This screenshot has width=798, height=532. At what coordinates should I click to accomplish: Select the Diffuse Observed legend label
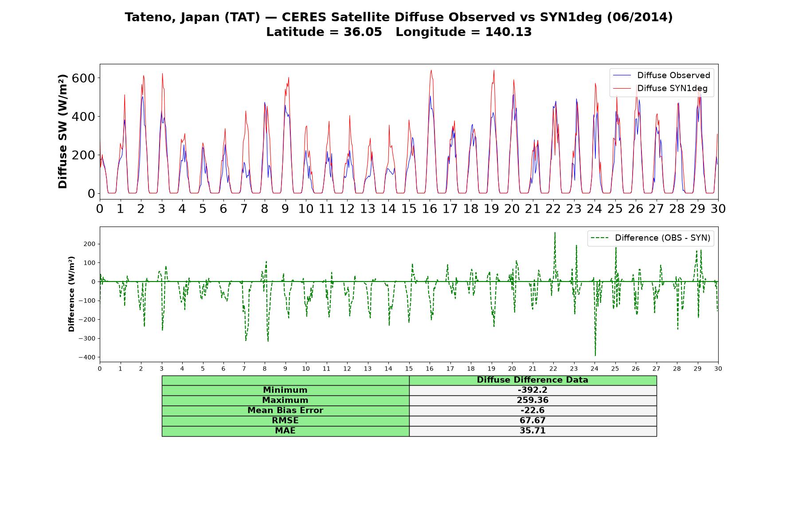click(x=673, y=75)
